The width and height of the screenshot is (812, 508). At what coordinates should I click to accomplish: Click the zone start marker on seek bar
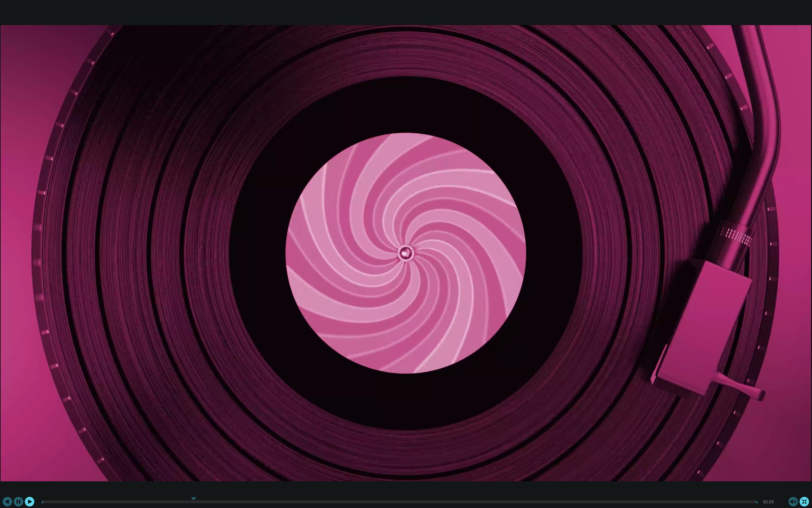(42, 502)
